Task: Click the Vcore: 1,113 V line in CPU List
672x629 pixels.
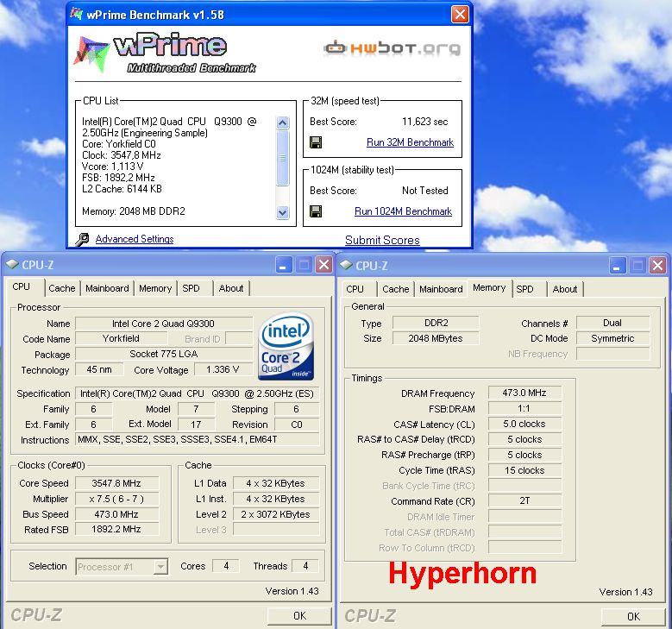Action: point(113,167)
